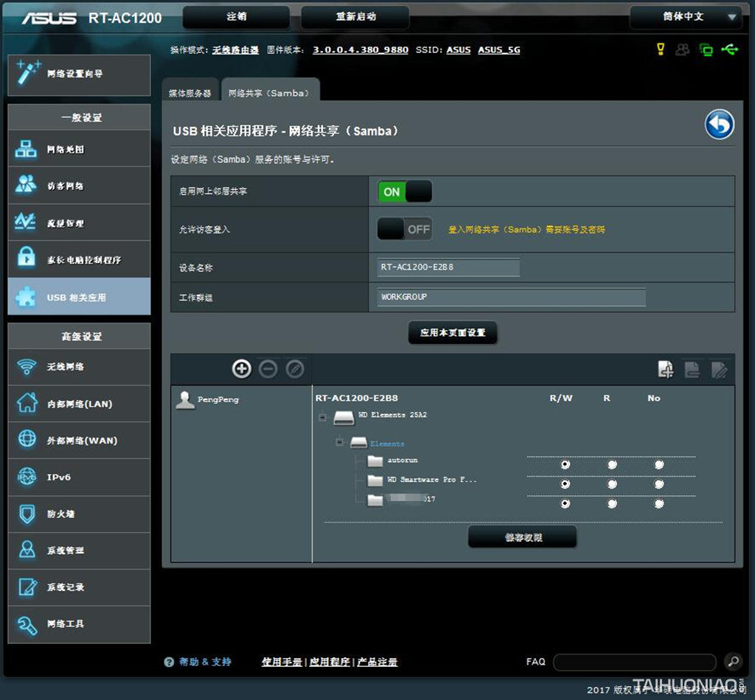Open the Firewall shield icon

pos(27,514)
